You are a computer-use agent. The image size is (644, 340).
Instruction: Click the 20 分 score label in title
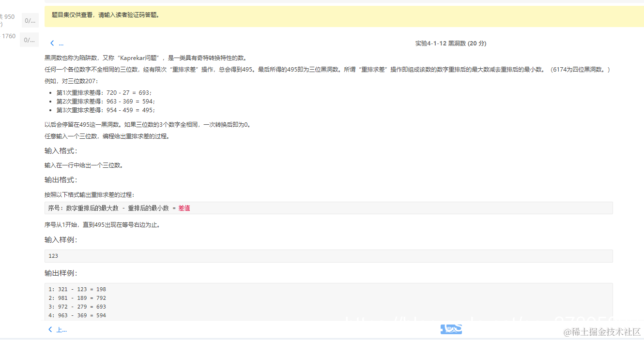[476, 43]
